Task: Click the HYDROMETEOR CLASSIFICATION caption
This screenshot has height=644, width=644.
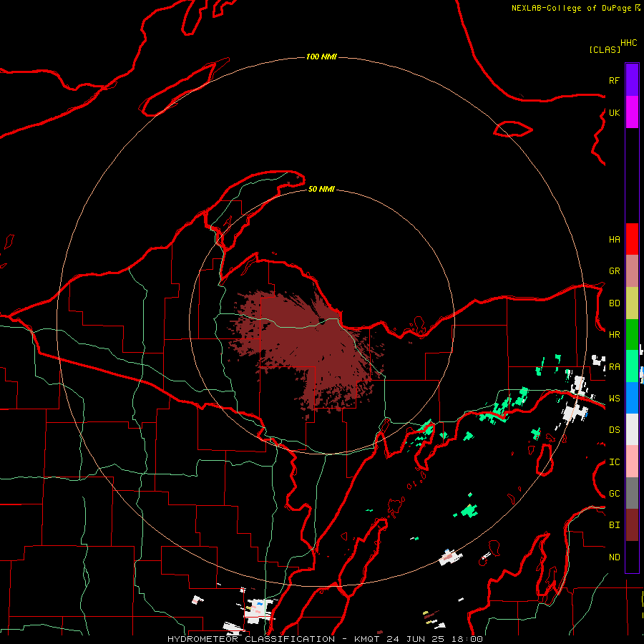Action: click(251, 639)
